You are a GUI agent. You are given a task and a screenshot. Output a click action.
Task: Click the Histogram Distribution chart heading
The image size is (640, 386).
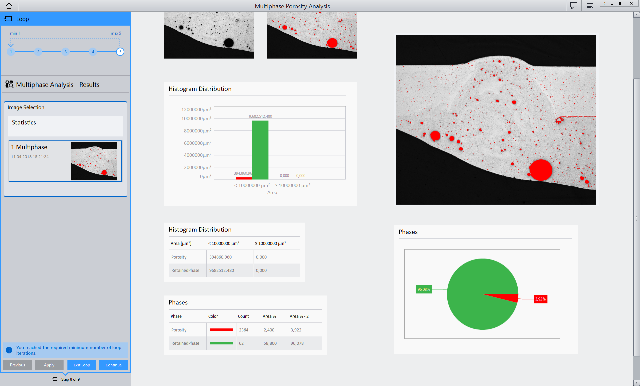click(200, 89)
